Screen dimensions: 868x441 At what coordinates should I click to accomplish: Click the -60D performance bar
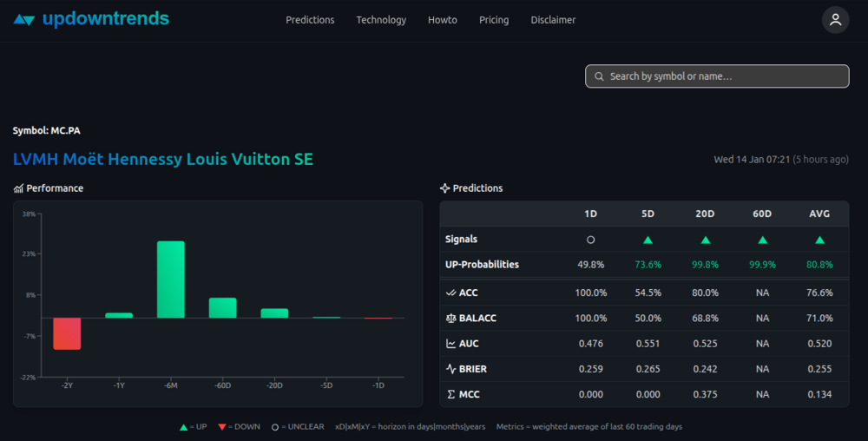[x=222, y=308]
